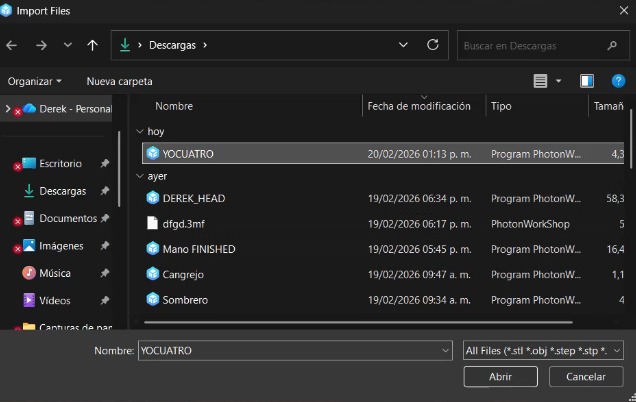
Task: Open the blue help icon
Action: 618,81
